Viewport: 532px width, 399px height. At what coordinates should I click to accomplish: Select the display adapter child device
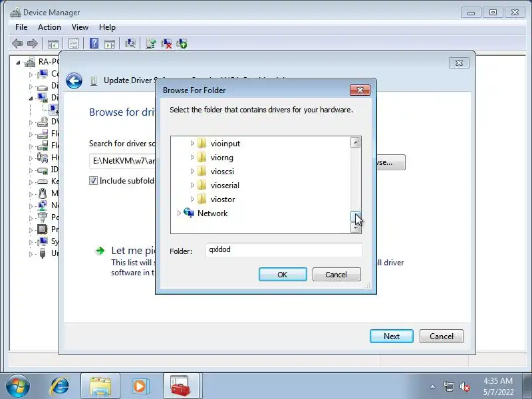(54, 110)
